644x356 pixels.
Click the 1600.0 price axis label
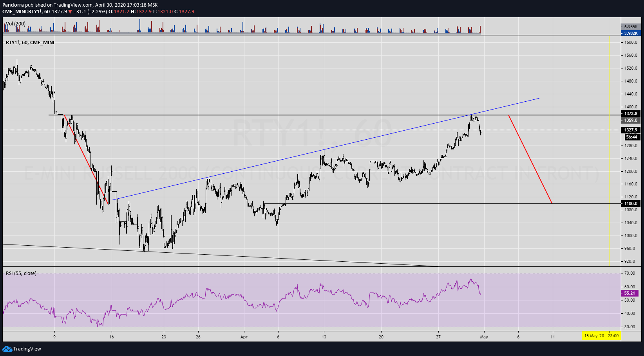click(631, 42)
